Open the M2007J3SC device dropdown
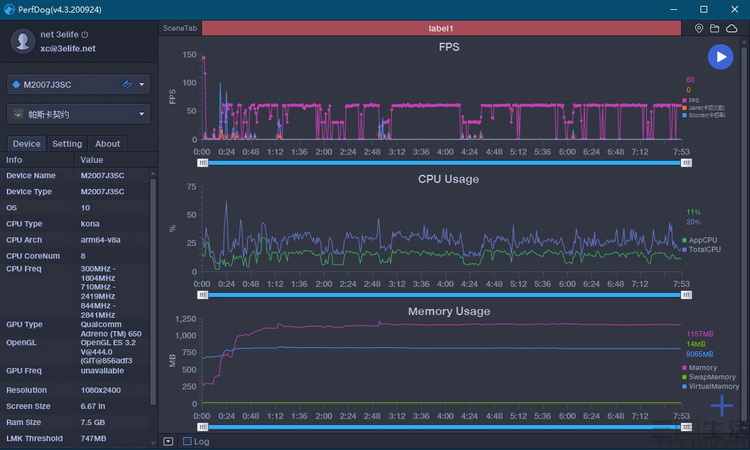 click(78, 85)
